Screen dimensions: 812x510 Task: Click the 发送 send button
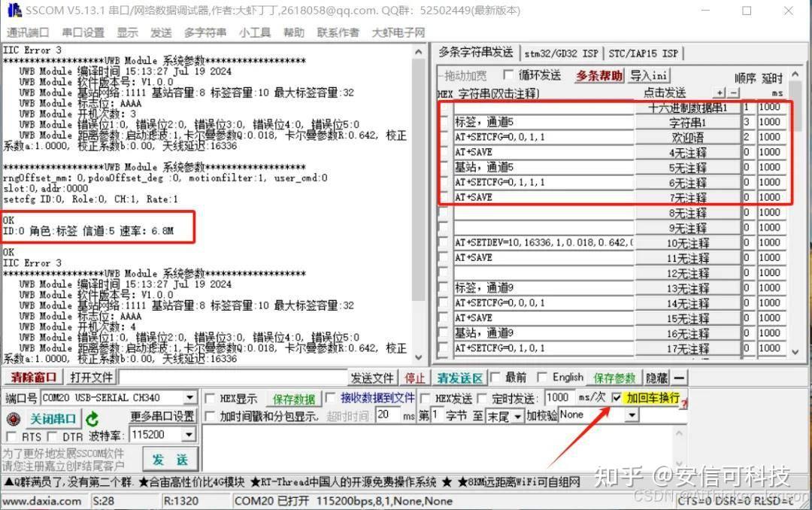click(x=170, y=459)
